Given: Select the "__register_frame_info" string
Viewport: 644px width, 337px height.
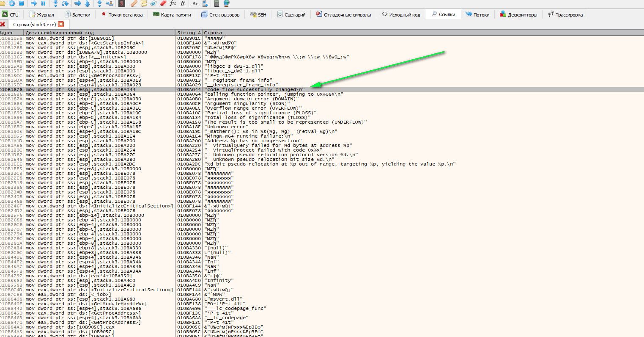Looking at the screenshot, I should point(238,80).
